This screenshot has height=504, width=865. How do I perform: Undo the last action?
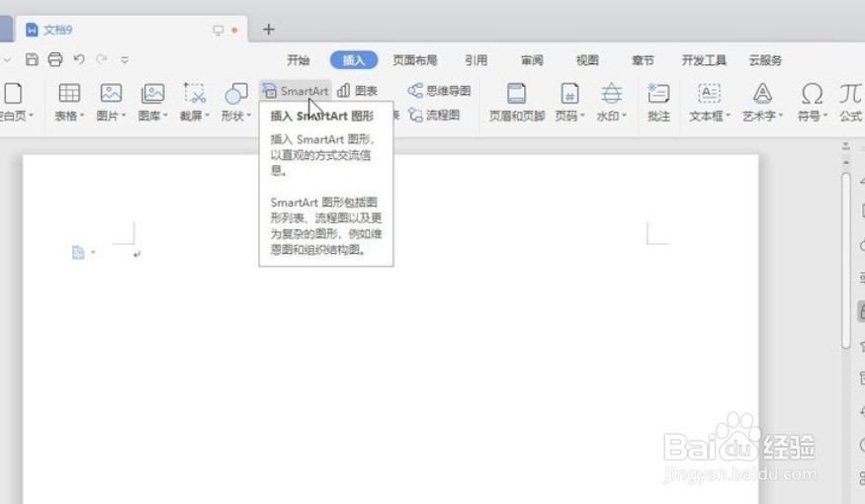coord(79,59)
